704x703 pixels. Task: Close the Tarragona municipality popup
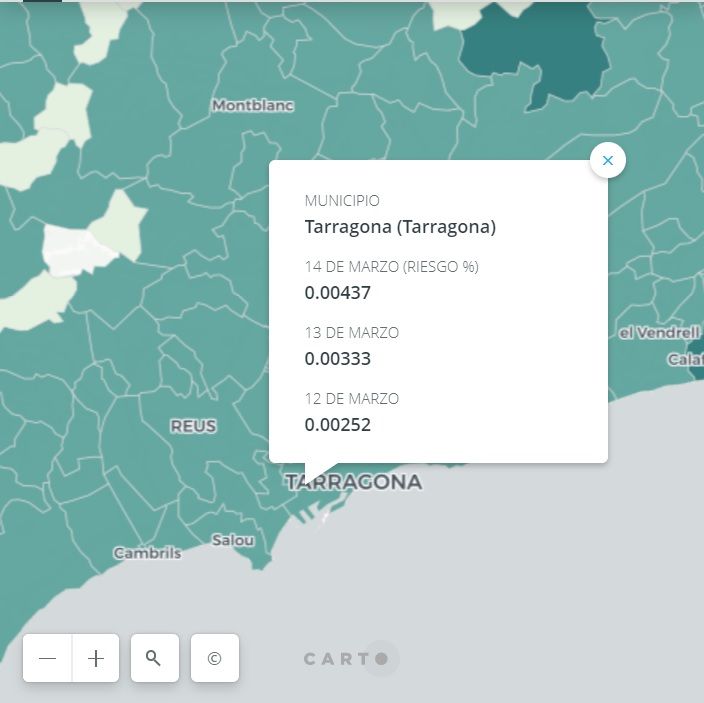607,160
